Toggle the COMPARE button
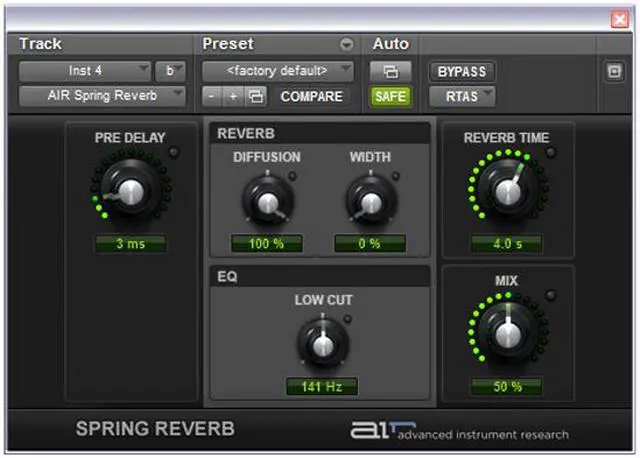Screen dimensions: 640x458 (x=311, y=96)
